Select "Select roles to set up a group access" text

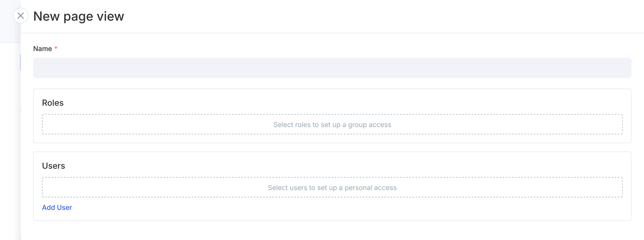(x=332, y=125)
